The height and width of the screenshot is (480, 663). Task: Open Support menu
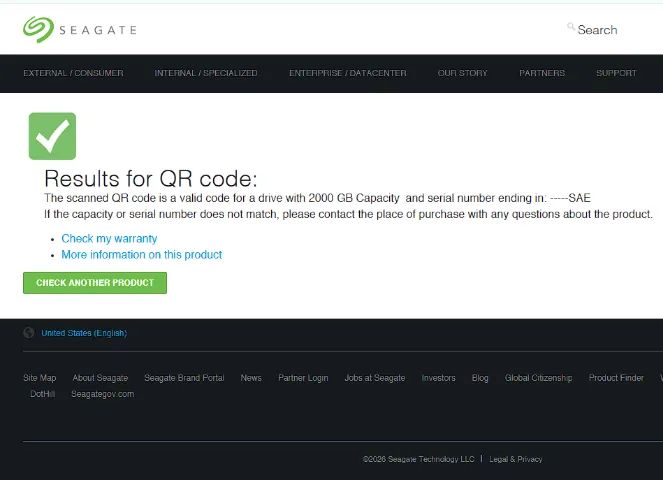click(x=616, y=73)
